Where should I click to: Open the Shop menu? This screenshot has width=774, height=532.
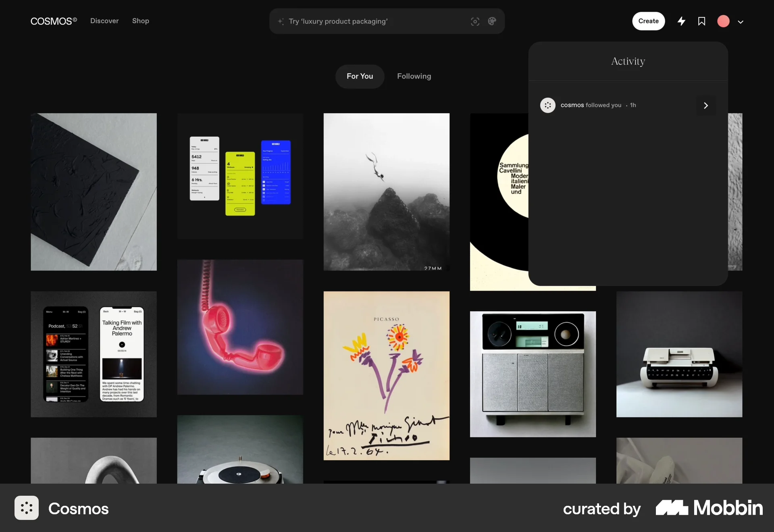pos(140,21)
